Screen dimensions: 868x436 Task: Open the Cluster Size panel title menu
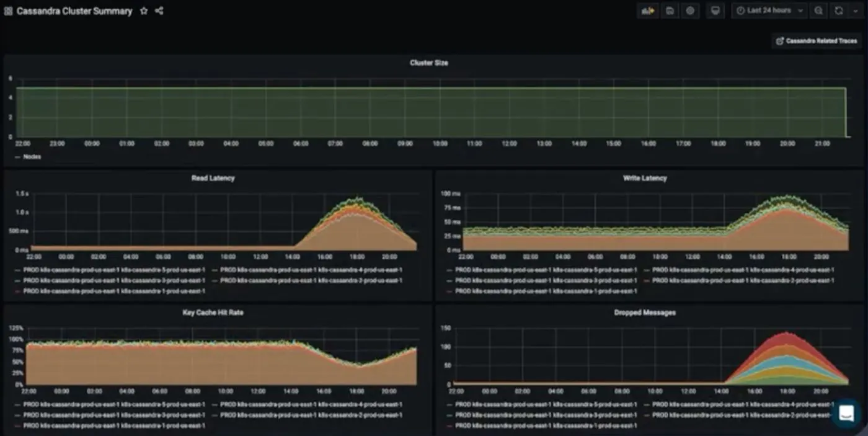coord(429,63)
